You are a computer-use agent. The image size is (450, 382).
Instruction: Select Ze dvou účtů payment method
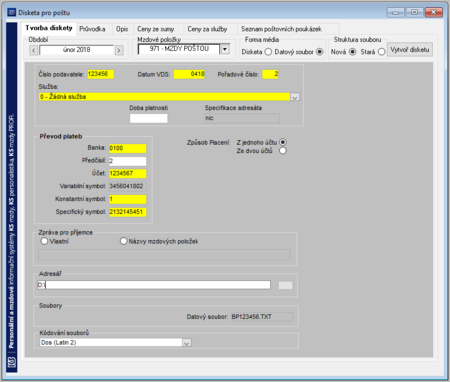pyautogui.click(x=283, y=151)
